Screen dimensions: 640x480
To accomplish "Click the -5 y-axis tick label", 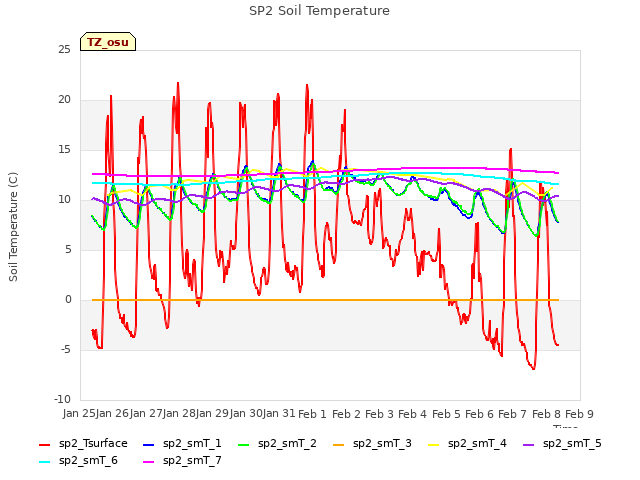I will 66,350.
